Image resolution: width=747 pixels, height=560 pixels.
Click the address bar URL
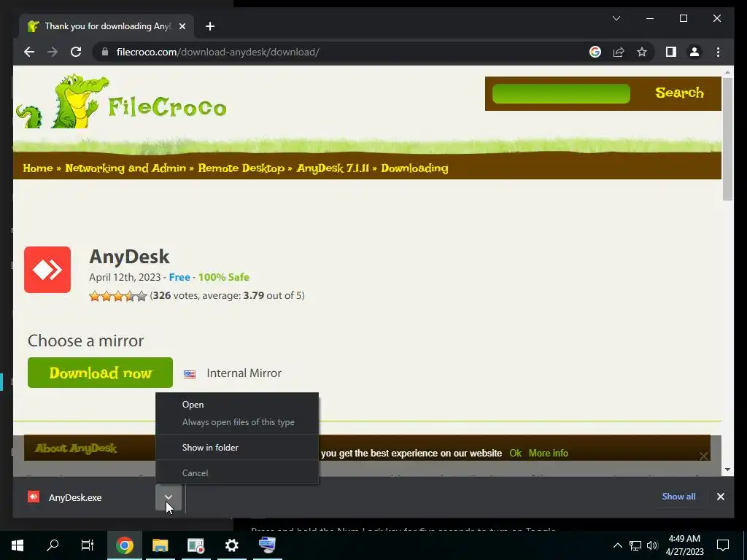point(217,52)
